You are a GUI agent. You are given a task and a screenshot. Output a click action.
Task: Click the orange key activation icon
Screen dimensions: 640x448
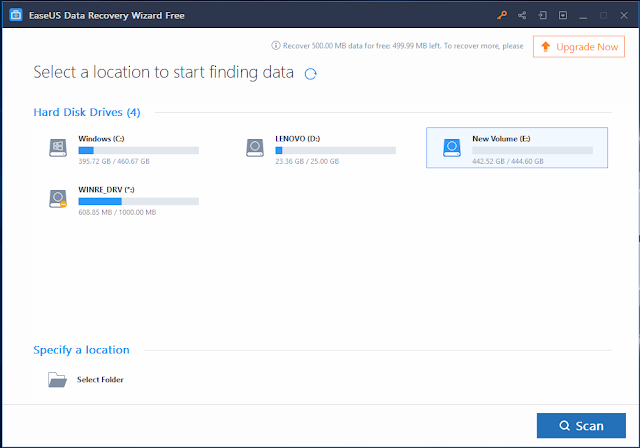pyautogui.click(x=502, y=16)
